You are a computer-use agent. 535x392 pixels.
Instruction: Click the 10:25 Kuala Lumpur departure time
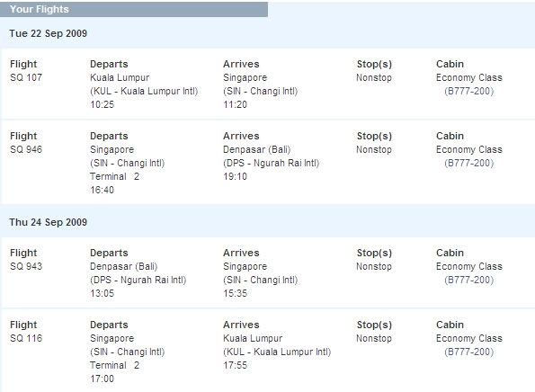click(102, 104)
